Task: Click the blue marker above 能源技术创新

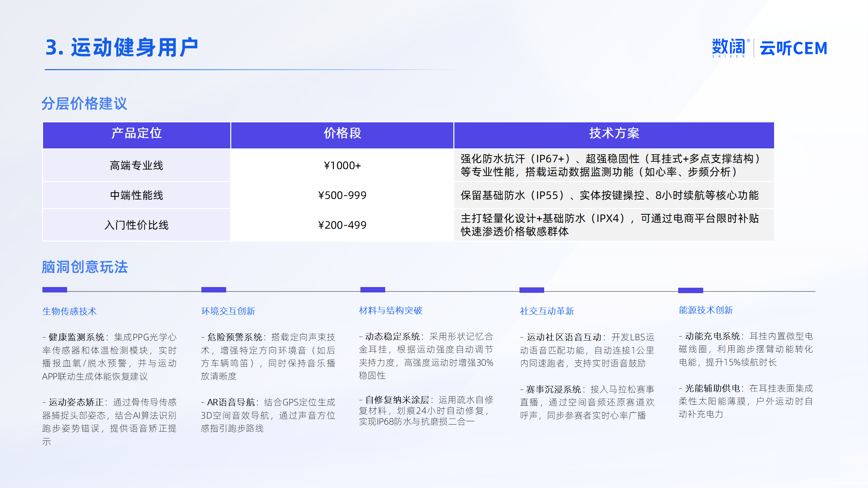Action: tap(690, 290)
